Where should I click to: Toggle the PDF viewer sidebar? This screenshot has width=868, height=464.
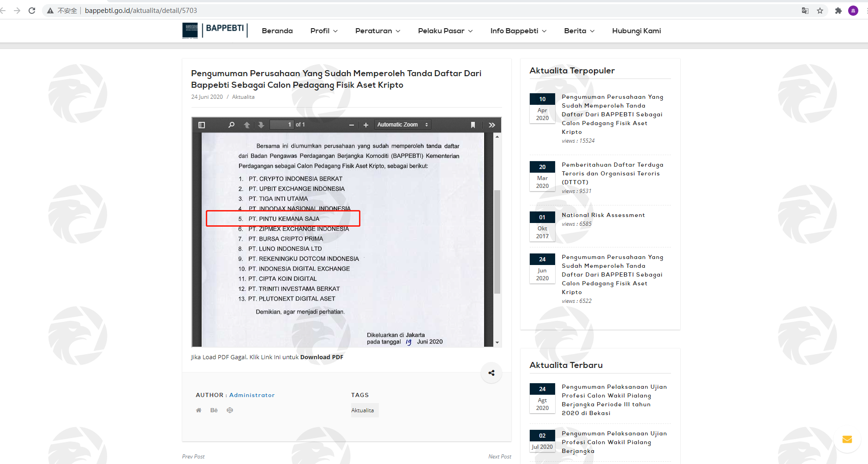point(202,125)
